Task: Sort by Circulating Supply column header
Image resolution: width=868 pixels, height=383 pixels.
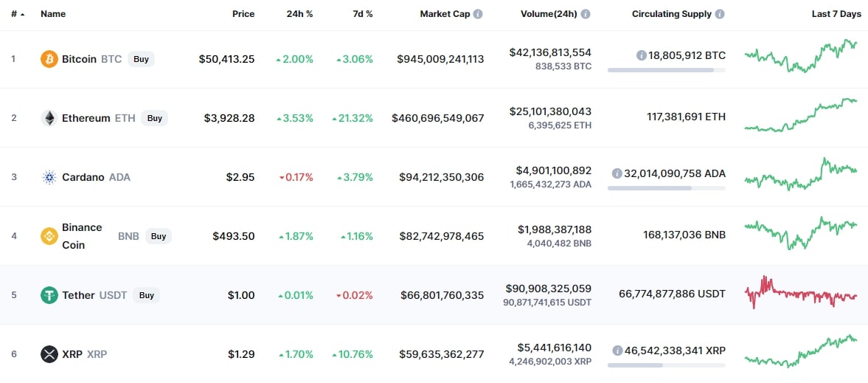Action: tap(672, 15)
